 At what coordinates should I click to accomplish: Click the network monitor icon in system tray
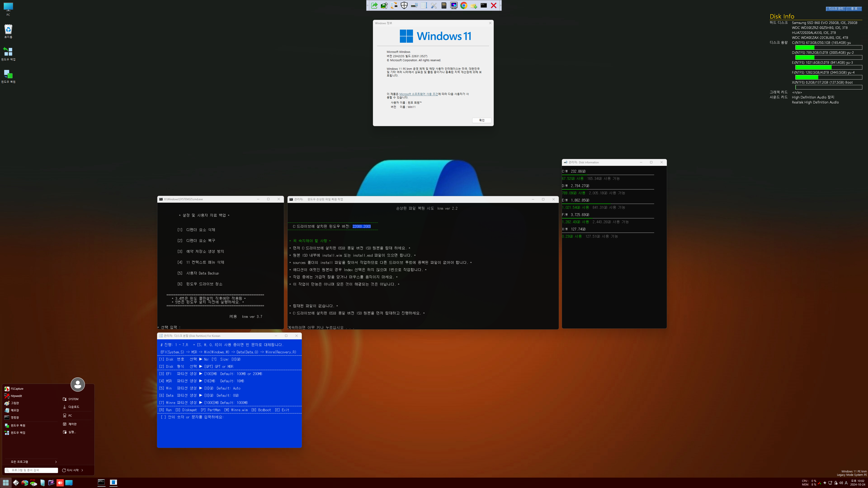coord(830,483)
